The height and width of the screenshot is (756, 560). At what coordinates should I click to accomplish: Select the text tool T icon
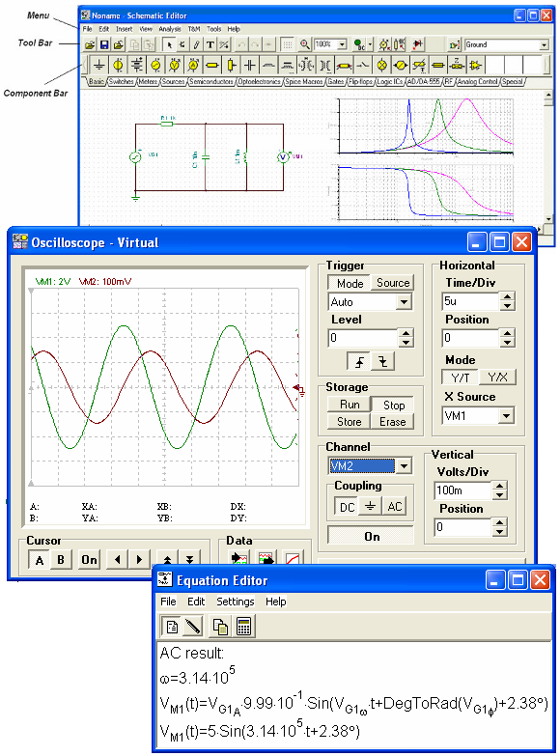[x=210, y=44]
